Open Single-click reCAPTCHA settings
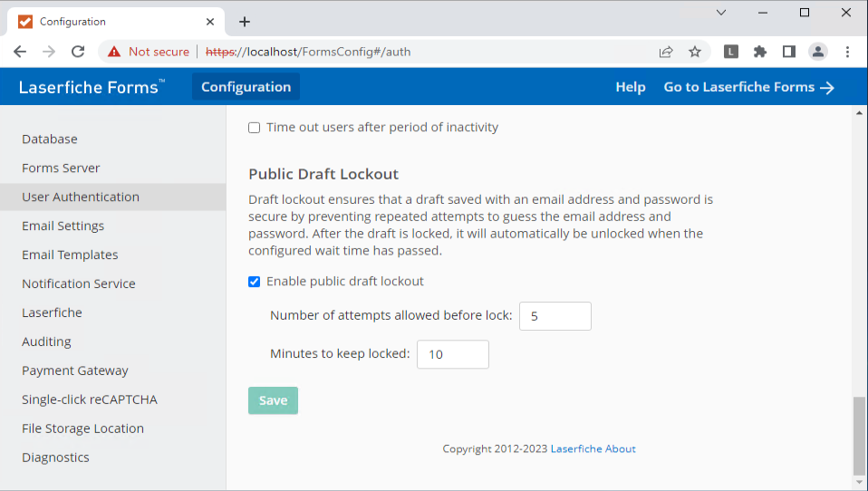This screenshot has height=491, width=868. (x=113, y=400)
